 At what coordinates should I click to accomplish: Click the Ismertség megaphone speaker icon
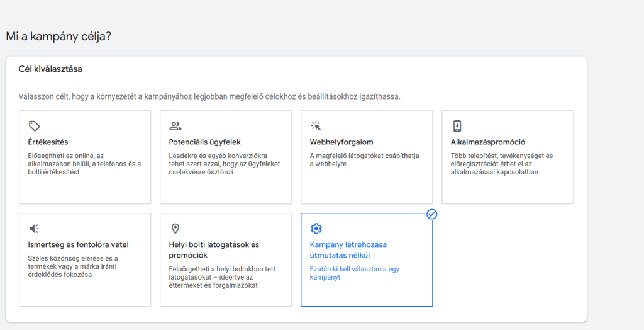[x=35, y=229]
